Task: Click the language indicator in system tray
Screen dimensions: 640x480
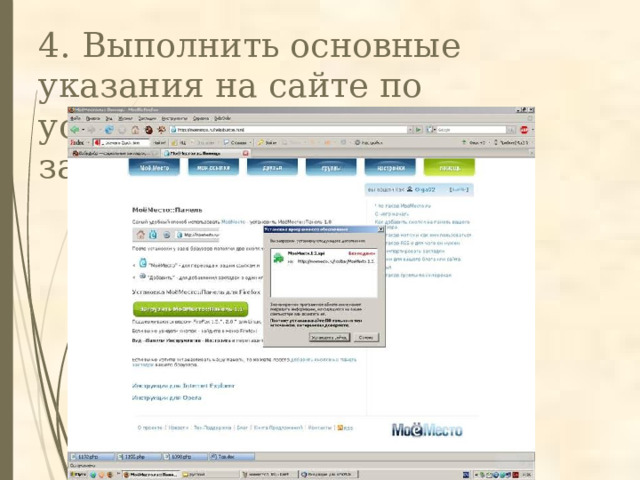Action: (466, 475)
